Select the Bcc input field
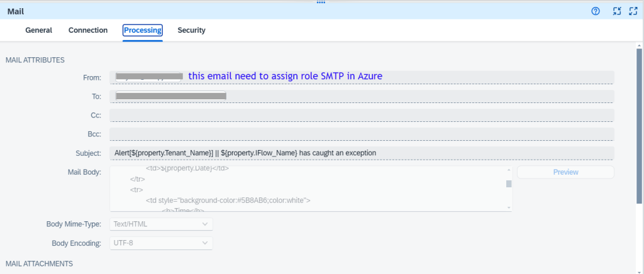Viewport: 644px width, 274px height. tap(362, 134)
